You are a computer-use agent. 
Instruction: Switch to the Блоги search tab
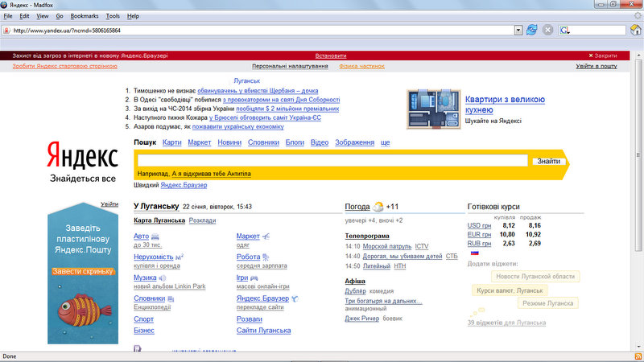coord(295,142)
